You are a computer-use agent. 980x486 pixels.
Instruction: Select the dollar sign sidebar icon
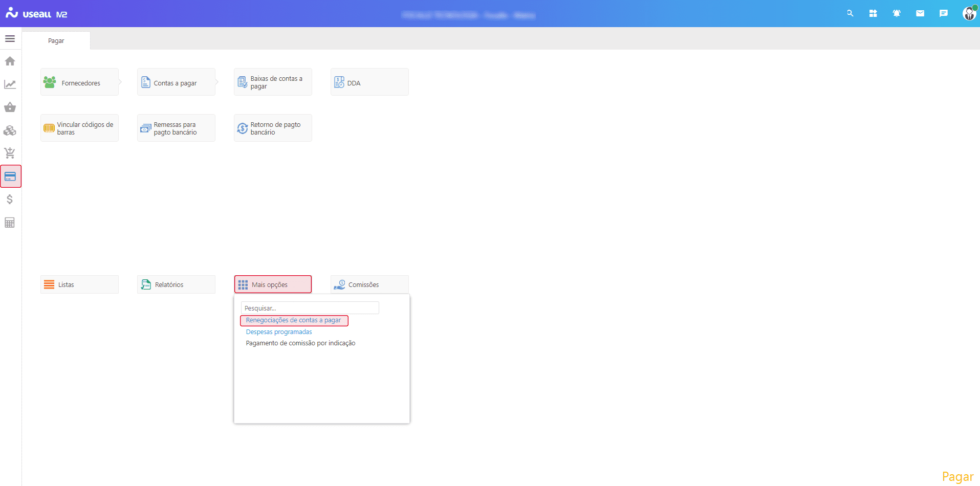[x=10, y=200]
